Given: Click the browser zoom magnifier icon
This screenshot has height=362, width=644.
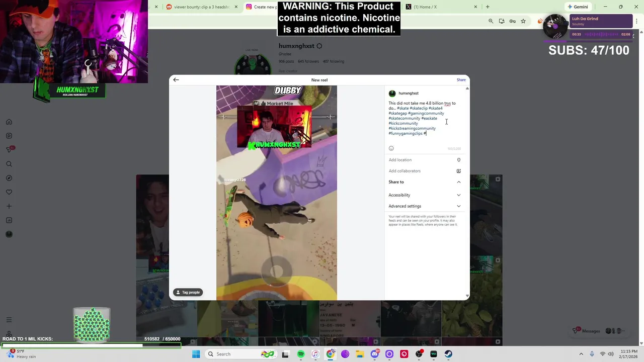Looking at the screenshot, I should (491, 21).
